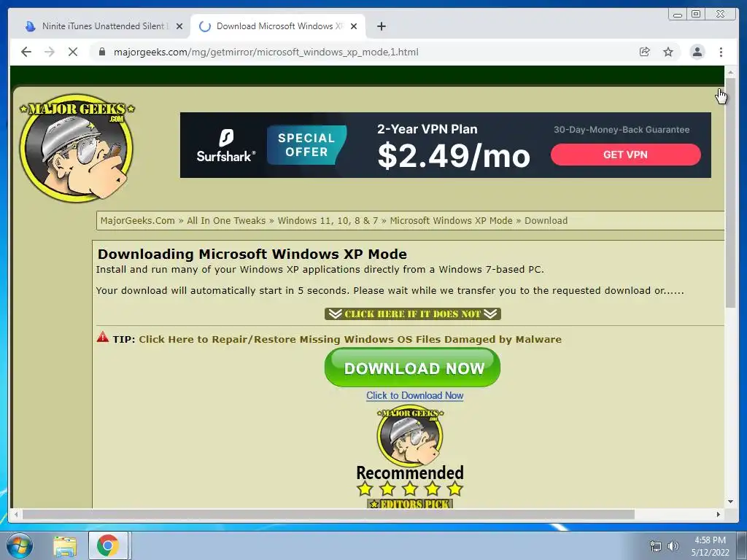Click the Downloading Microsoft Windows XP Mode heading
747x560 pixels.
tap(252, 254)
